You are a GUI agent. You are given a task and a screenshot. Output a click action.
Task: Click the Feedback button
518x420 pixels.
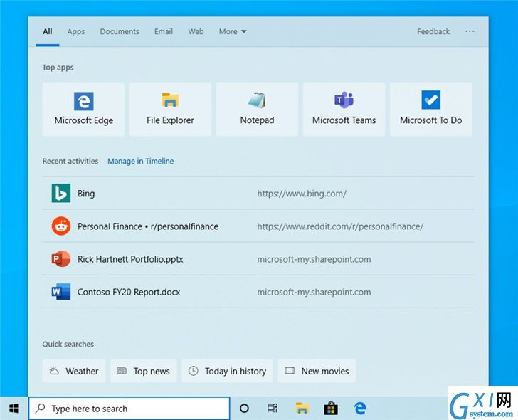coord(433,32)
